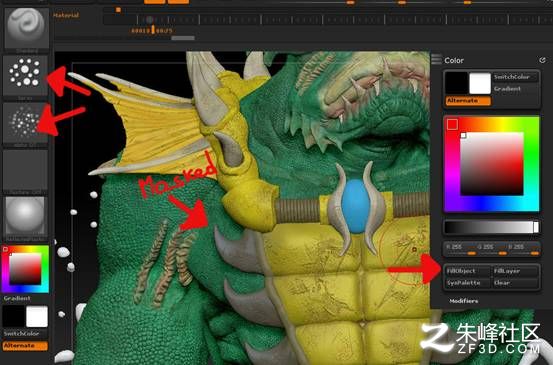The height and width of the screenshot is (365, 553).
Task: Click the circular dock icon beside Color title
Action: click(542, 60)
